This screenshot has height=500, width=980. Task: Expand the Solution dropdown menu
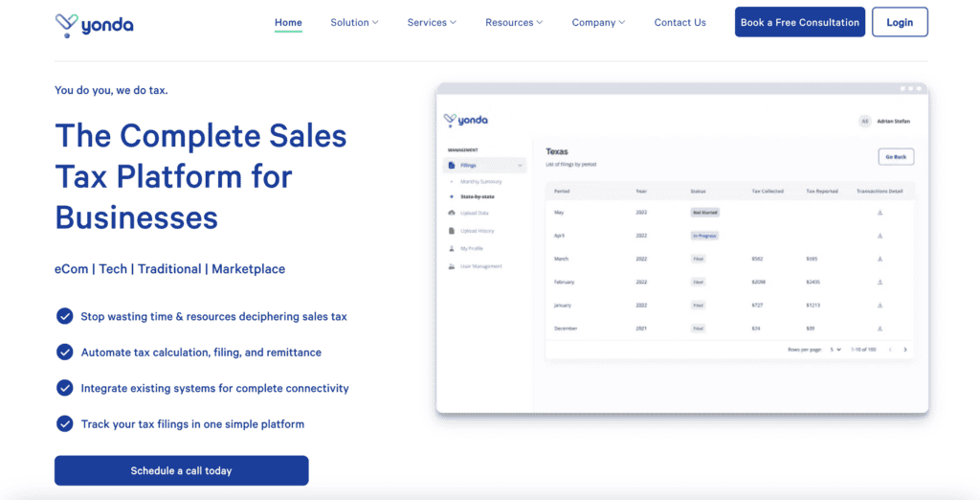pos(354,22)
